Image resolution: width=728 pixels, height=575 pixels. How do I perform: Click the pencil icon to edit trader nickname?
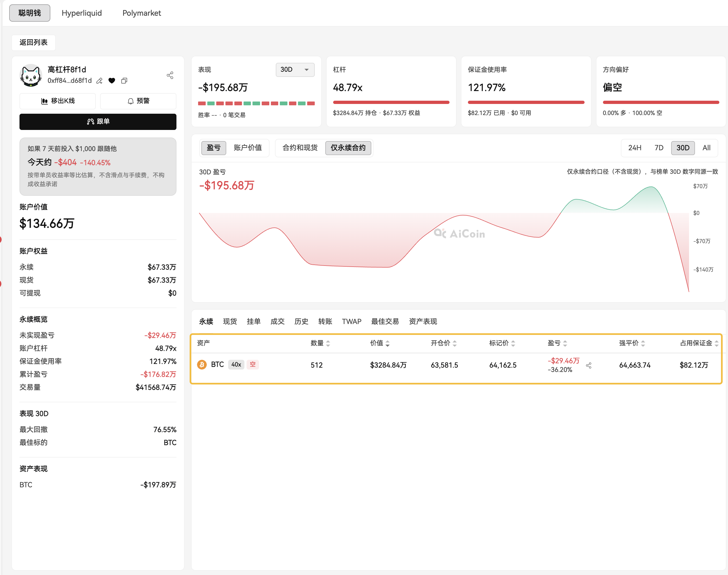click(99, 81)
